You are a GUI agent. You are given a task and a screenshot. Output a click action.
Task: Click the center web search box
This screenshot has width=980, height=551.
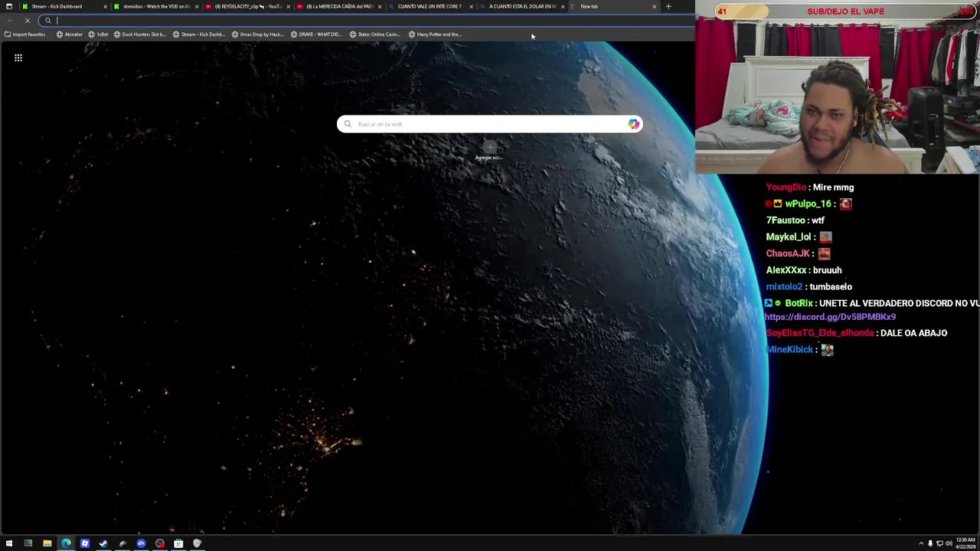click(489, 124)
